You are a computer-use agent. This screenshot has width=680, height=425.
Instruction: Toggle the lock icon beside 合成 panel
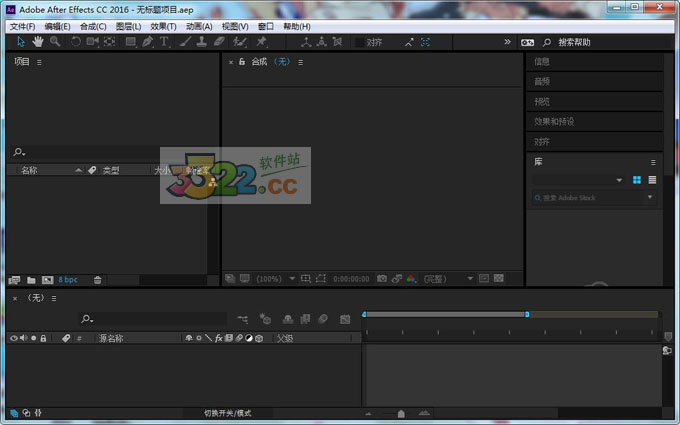[x=241, y=62]
